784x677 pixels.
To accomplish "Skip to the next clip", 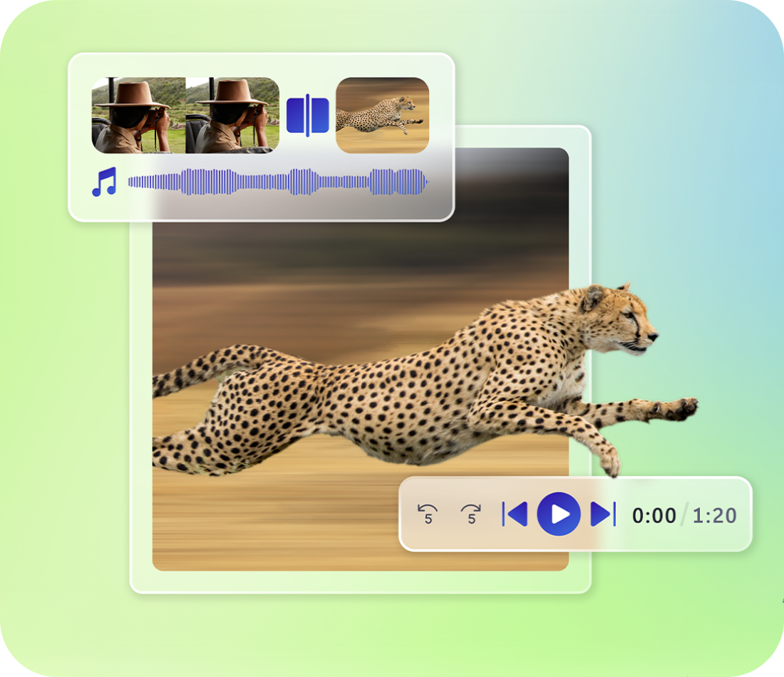I will click(603, 514).
